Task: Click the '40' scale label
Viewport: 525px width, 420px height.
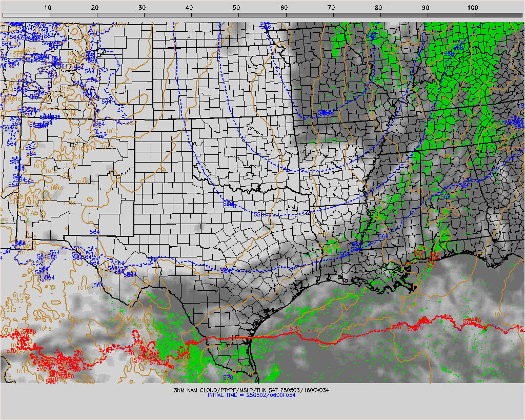Action: point(189,7)
